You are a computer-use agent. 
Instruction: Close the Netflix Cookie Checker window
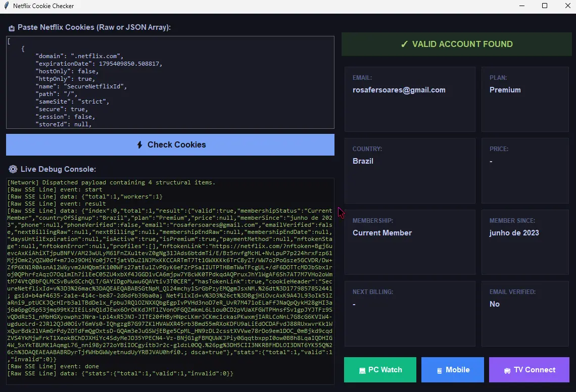pos(567,6)
